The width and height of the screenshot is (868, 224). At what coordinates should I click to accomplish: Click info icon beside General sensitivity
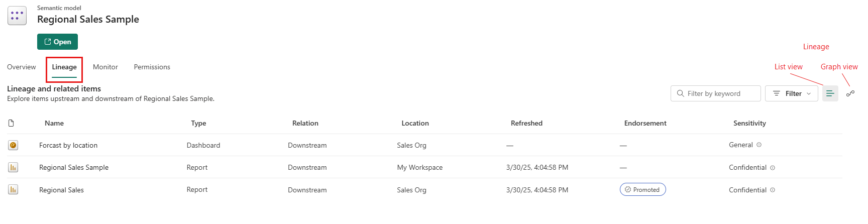(759, 145)
